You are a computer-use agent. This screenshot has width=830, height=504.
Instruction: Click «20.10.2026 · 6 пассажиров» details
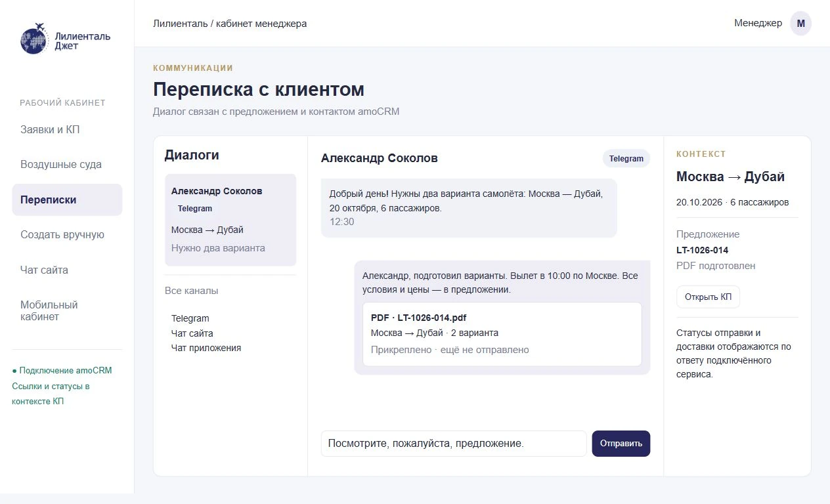[733, 202]
